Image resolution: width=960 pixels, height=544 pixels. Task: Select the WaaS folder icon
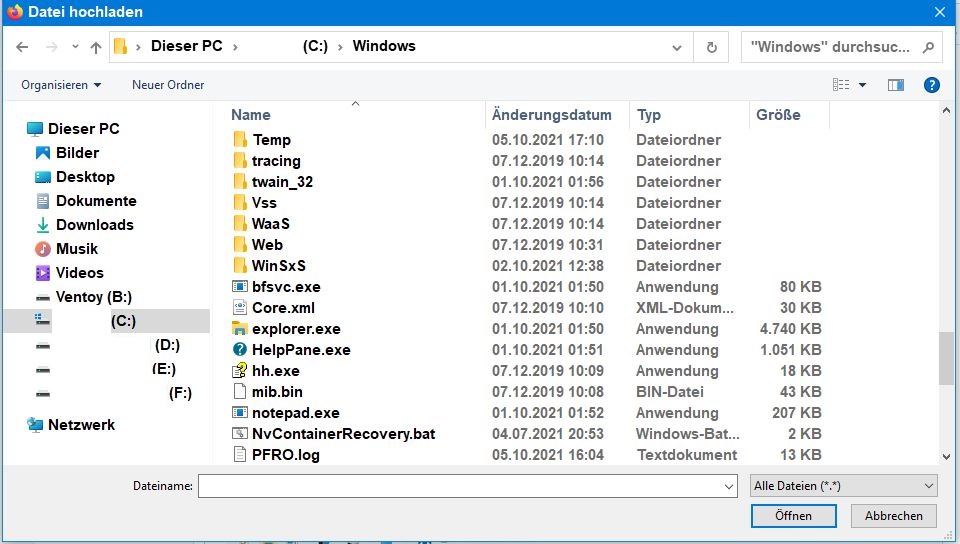pyautogui.click(x=240, y=223)
